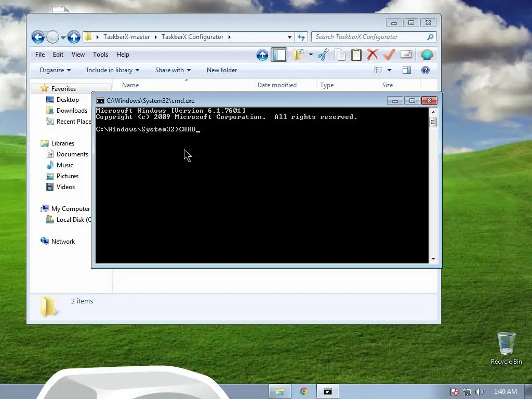This screenshot has width=532, height=399.
Task: Click the email envelope toolbar icon
Action: tap(406, 55)
